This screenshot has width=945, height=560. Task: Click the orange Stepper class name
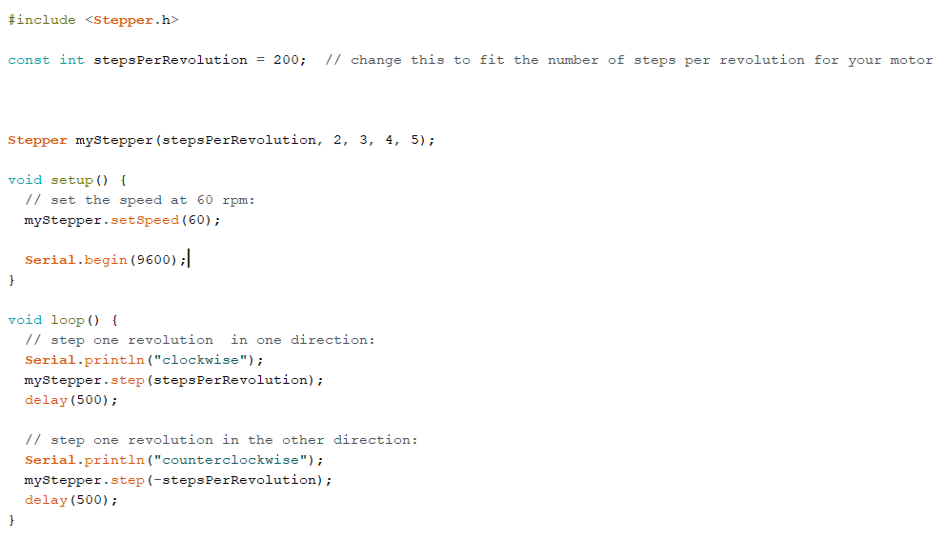click(x=37, y=140)
